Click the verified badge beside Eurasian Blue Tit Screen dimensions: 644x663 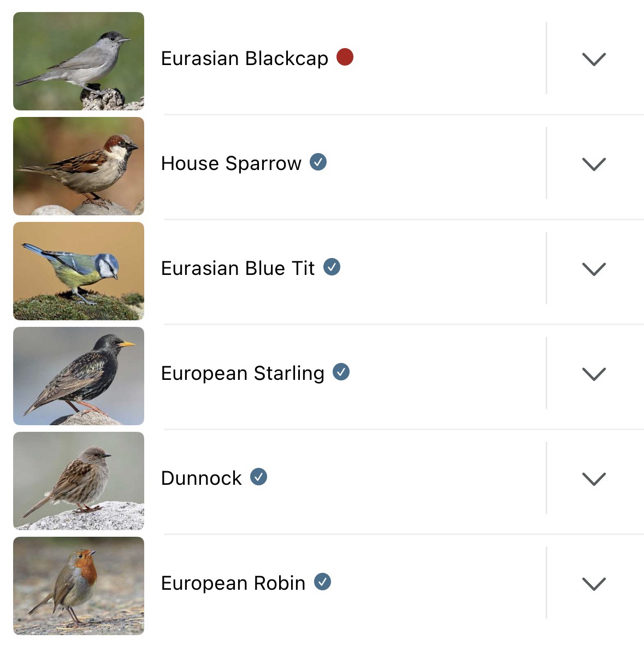click(x=332, y=267)
